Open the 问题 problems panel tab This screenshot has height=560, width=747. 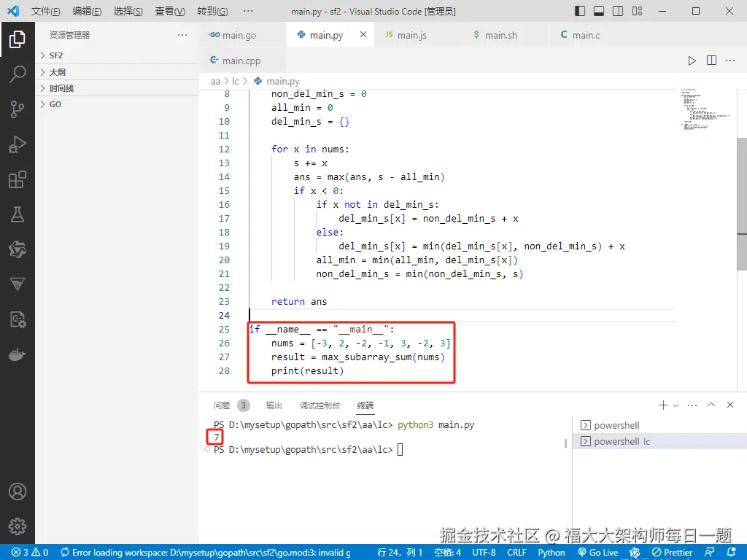coord(222,405)
